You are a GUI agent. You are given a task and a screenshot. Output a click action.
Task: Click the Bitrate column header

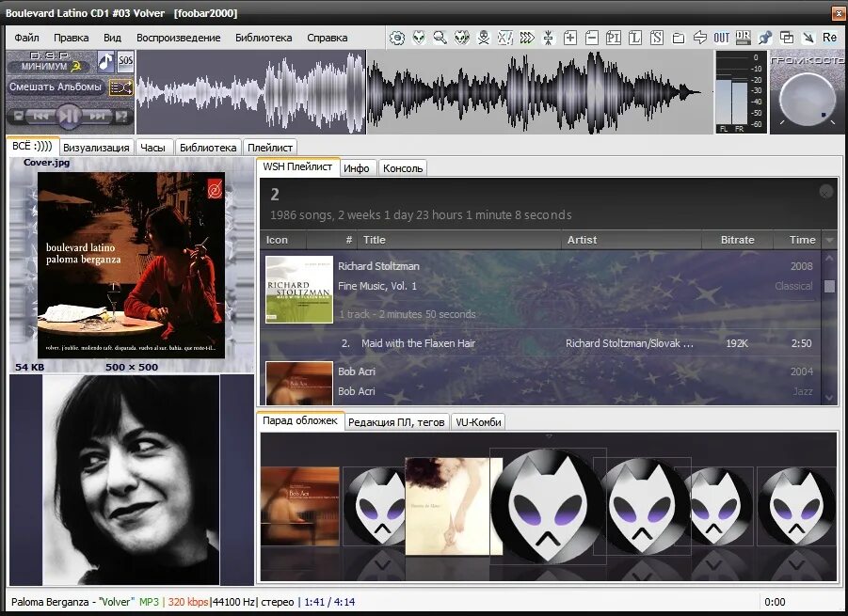coord(737,240)
